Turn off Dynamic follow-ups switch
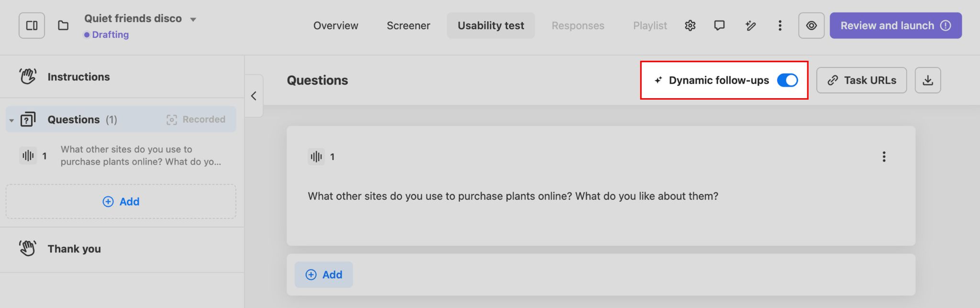980x308 pixels. point(787,80)
